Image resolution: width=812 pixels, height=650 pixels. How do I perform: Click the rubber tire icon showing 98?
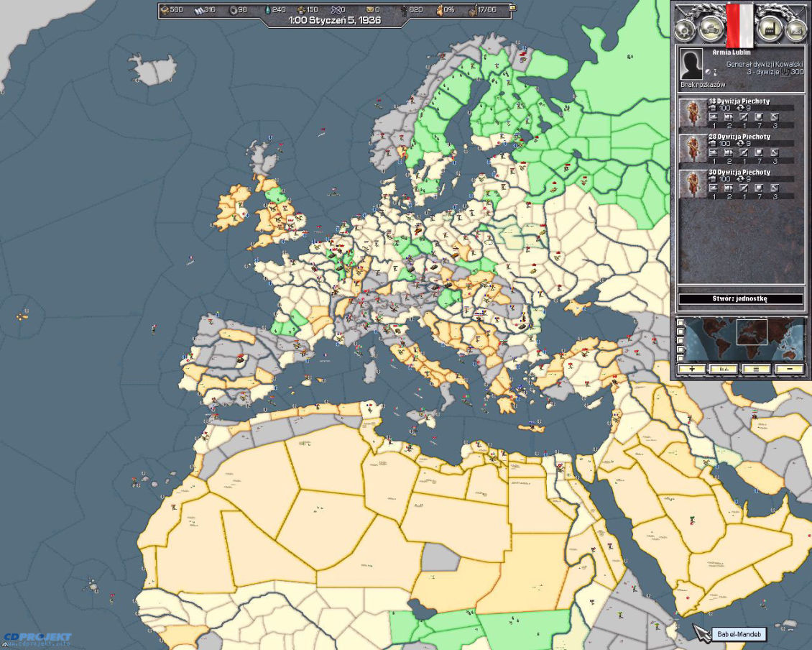[x=233, y=10]
